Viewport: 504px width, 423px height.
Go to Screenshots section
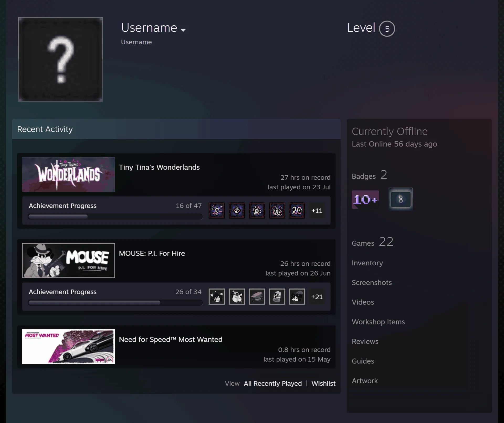372,282
